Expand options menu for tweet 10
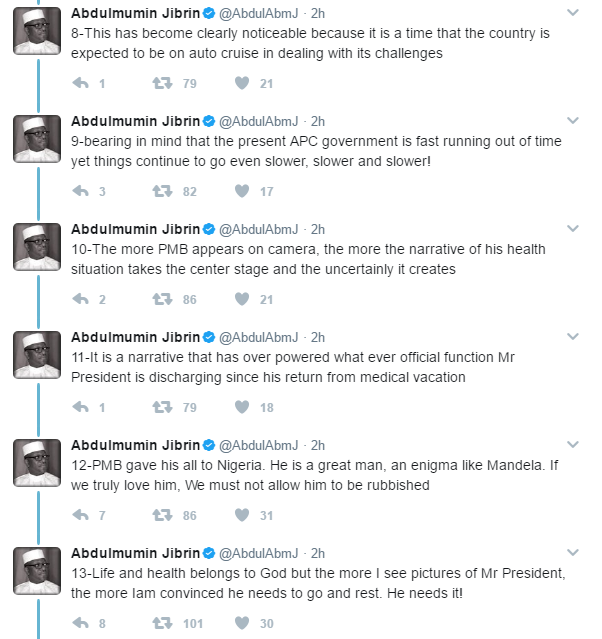Viewport: 602px width, 639px height. [573, 229]
